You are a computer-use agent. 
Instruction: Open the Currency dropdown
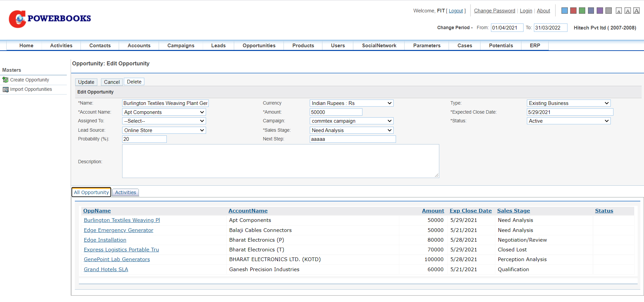[351, 103]
